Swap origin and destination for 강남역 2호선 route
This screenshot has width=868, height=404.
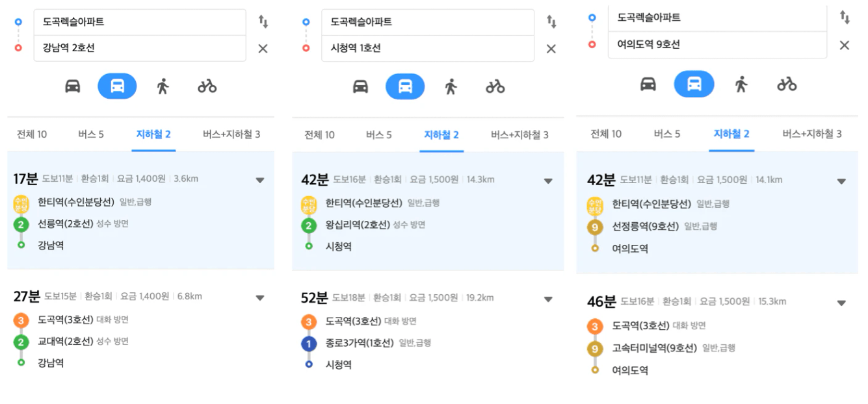pyautogui.click(x=263, y=22)
